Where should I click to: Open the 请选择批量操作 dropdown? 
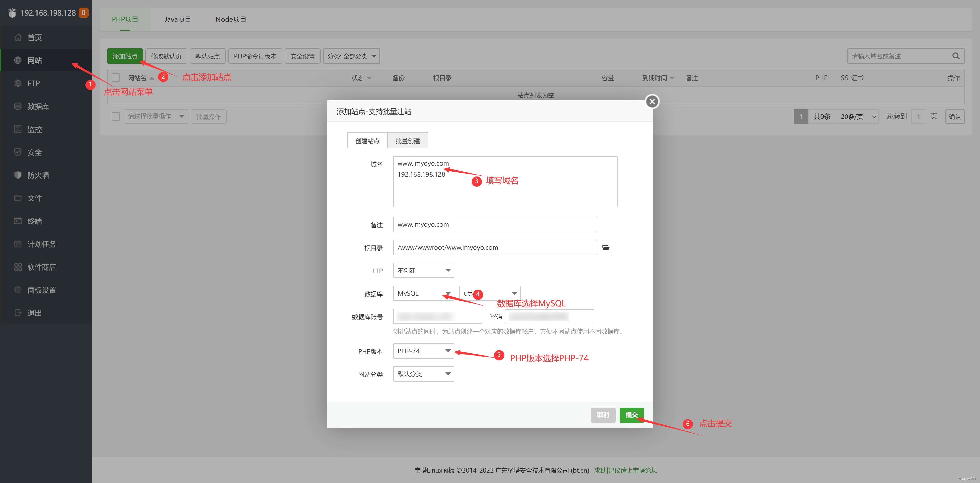[156, 116]
